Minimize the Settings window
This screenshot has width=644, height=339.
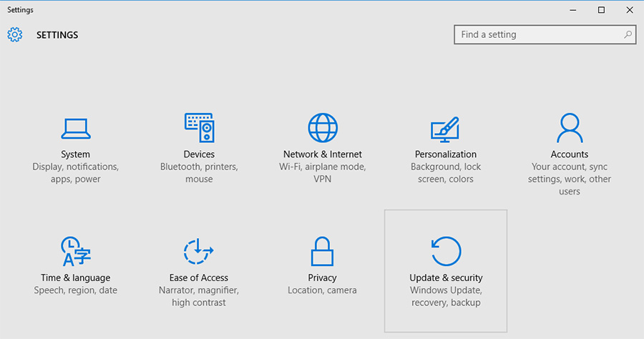pos(573,10)
